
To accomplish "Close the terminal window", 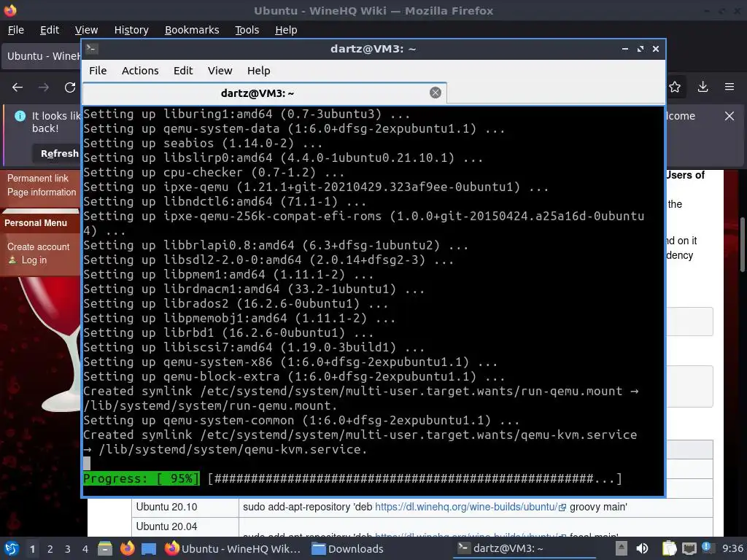I will (x=656, y=49).
